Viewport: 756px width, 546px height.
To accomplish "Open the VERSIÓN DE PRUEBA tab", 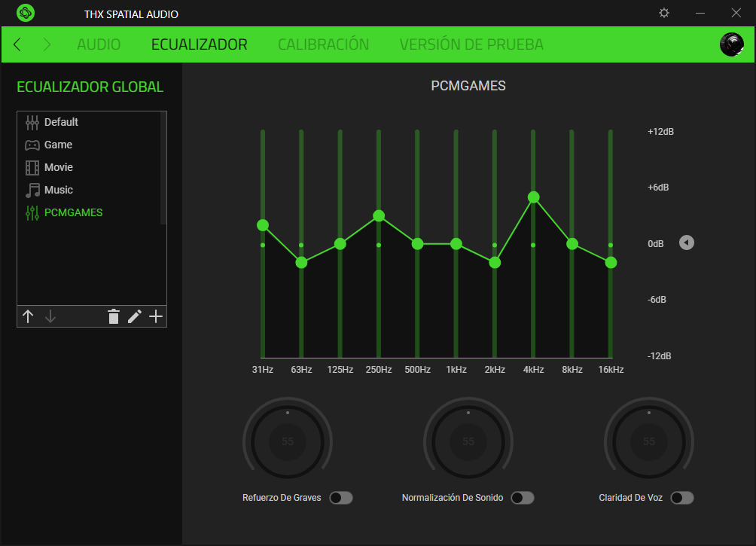I will [x=471, y=44].
